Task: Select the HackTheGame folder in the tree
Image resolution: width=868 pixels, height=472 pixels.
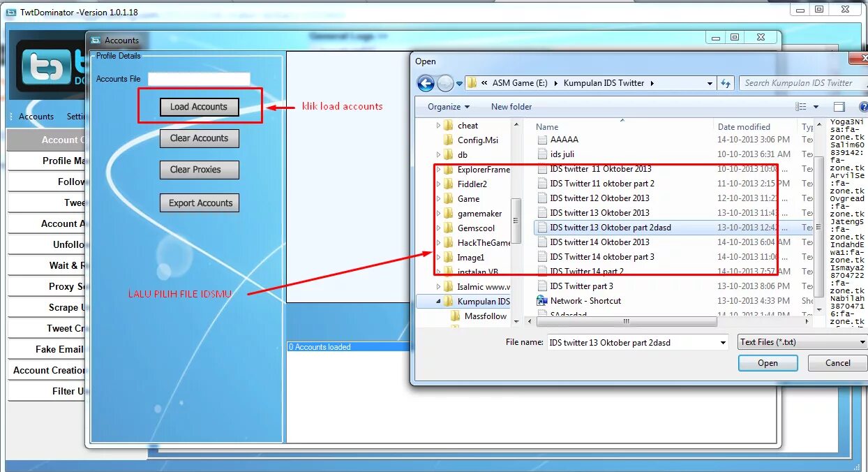Action: [484, 243]
